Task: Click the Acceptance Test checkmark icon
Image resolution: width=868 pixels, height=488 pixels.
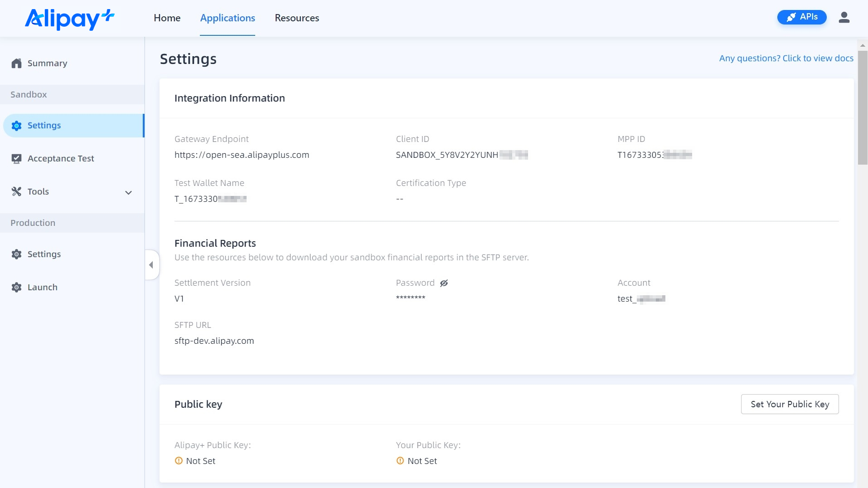Action: tap(17, 159)
